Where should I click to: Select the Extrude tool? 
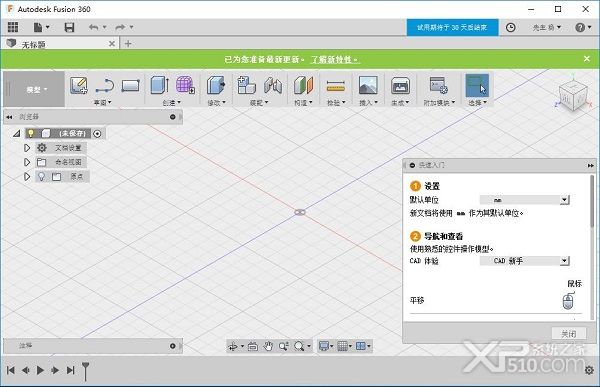tap(160, 85)
